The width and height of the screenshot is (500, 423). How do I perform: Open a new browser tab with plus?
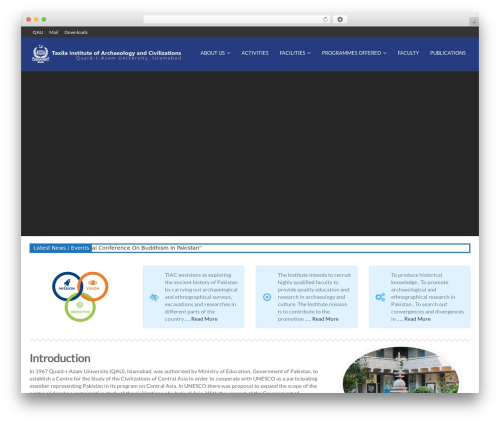(x=474, y=22)
